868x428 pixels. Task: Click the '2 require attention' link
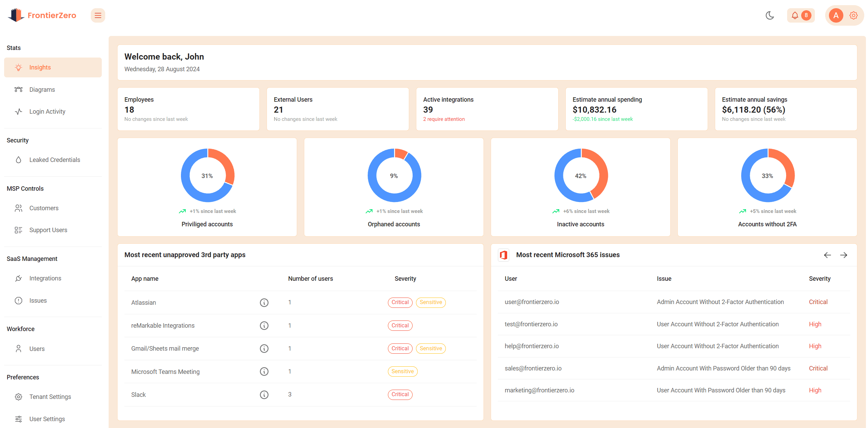pos(444,119)
